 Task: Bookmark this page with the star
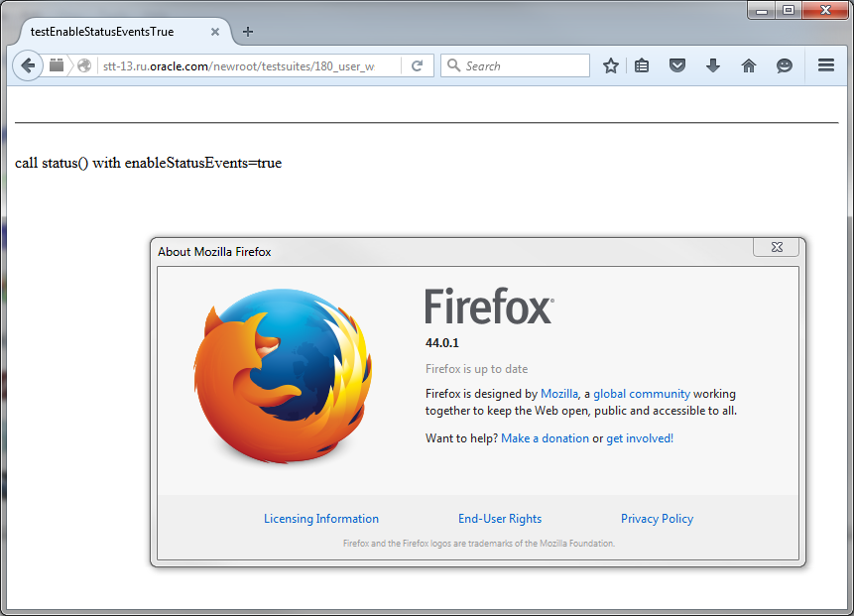(x=611, y=65)
